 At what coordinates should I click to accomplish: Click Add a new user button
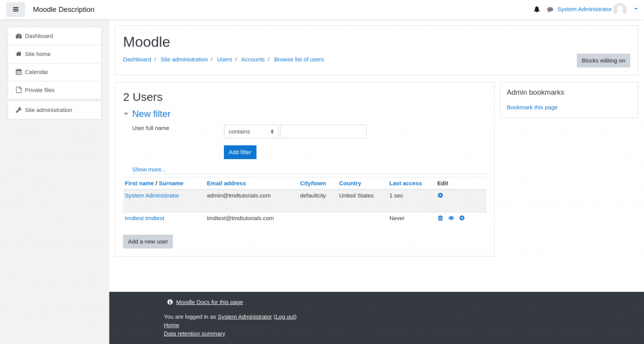pos(148,241)
